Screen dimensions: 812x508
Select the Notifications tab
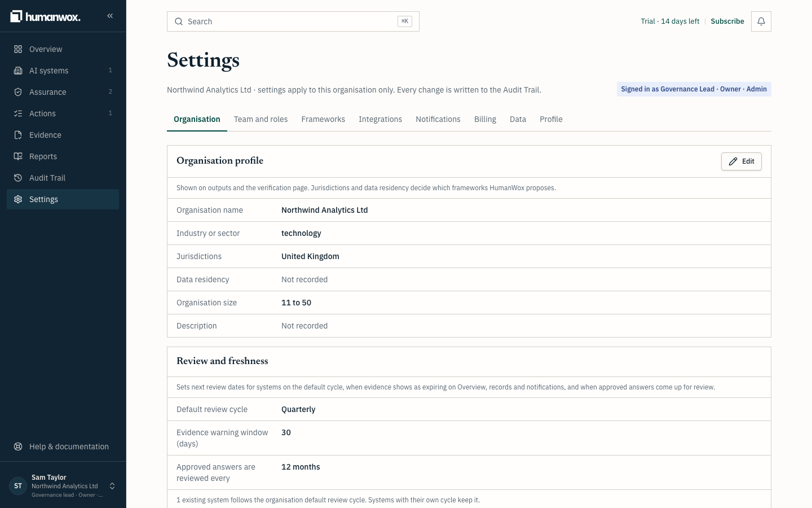tap(438, 119)
